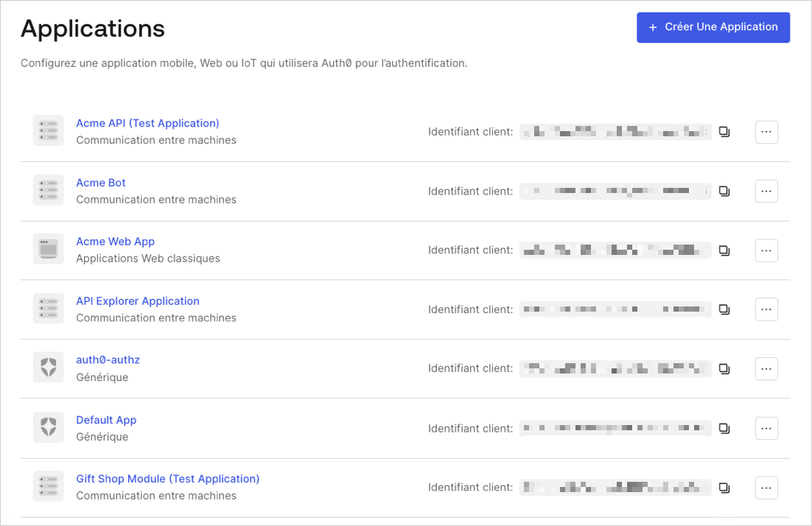Copy the client identifier for Gift Shop Module
The image size is (812, 526).
pos(724,487)
